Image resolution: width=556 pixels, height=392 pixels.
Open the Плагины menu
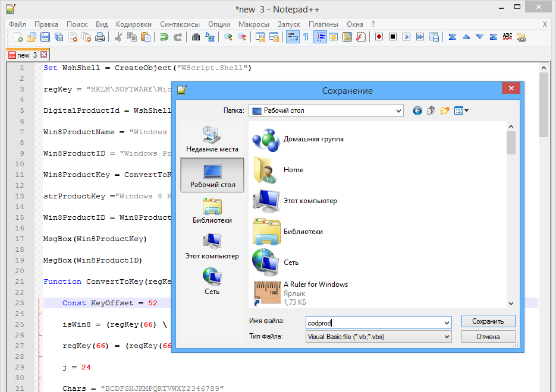click(x=323, y=24)
